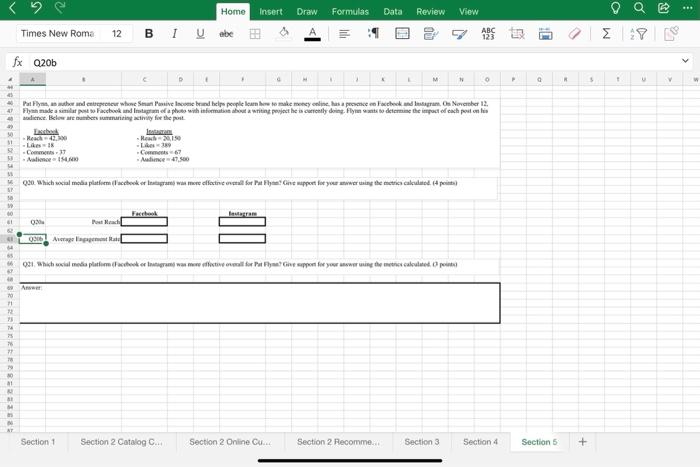Switch to the Insert ribbon tab
The image size is (700, 467).
pos(271,12)
